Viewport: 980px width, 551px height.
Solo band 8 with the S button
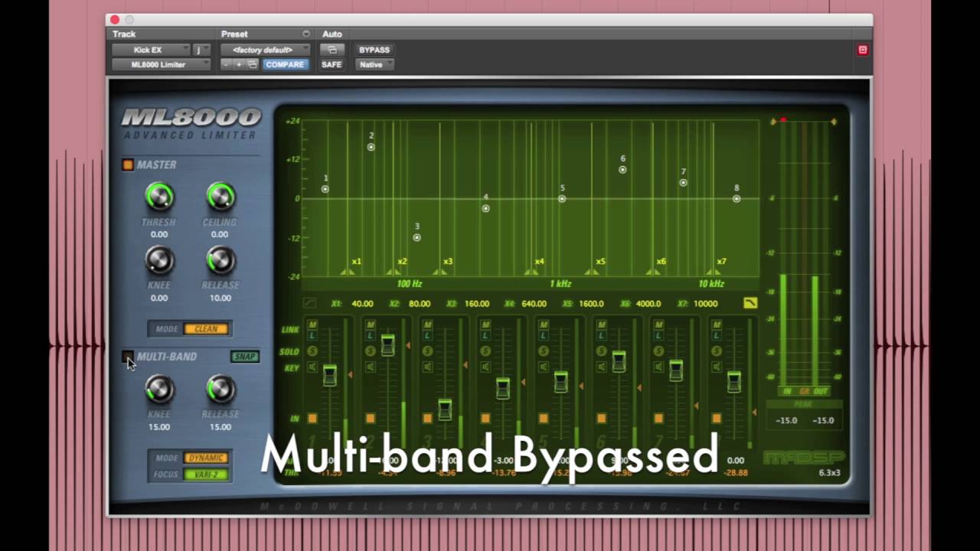717,351
